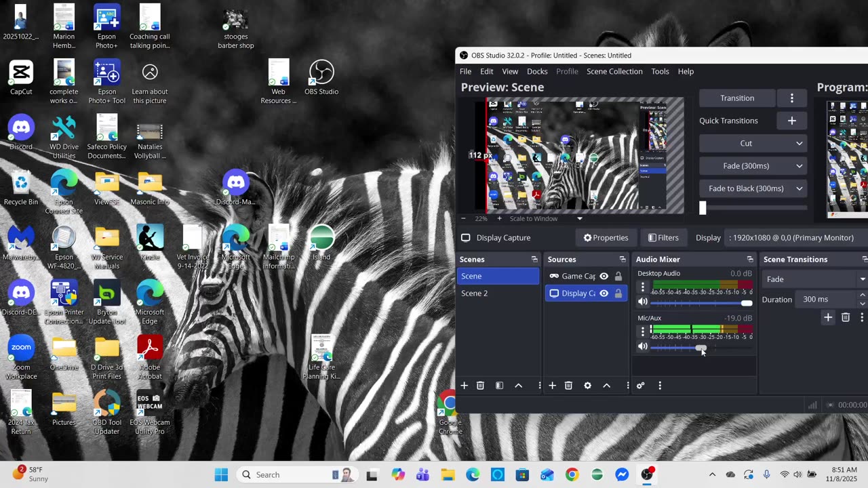Toggle lock on Game Capture source

[x=618, y=276]
